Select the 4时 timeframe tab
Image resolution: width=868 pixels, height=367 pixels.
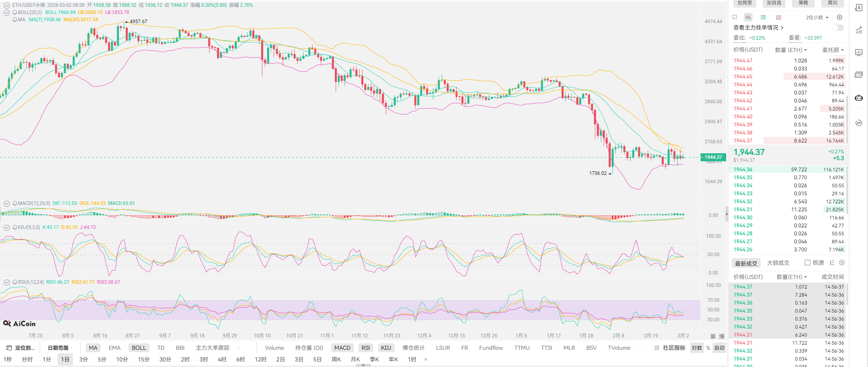click(222, 359)
